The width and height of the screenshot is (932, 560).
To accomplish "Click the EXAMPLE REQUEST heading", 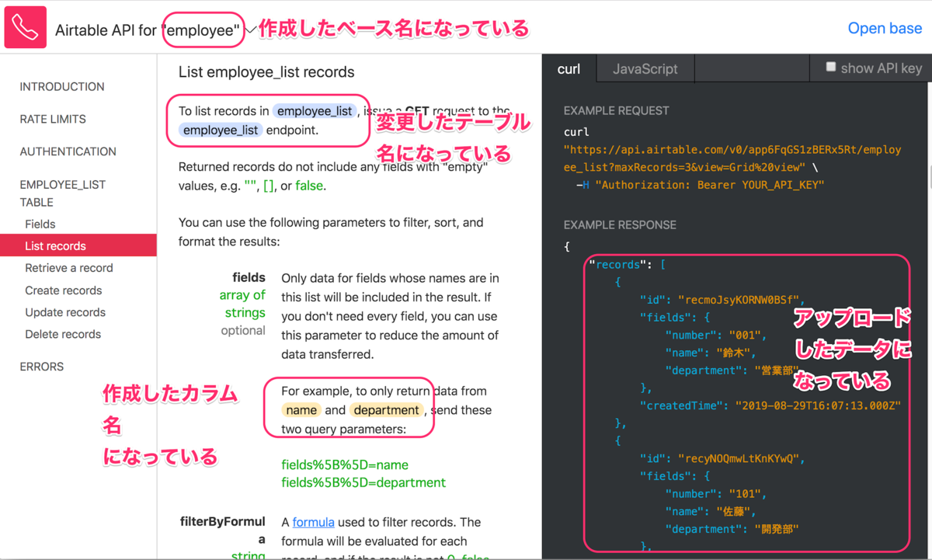I will click(x=617, y=111).
